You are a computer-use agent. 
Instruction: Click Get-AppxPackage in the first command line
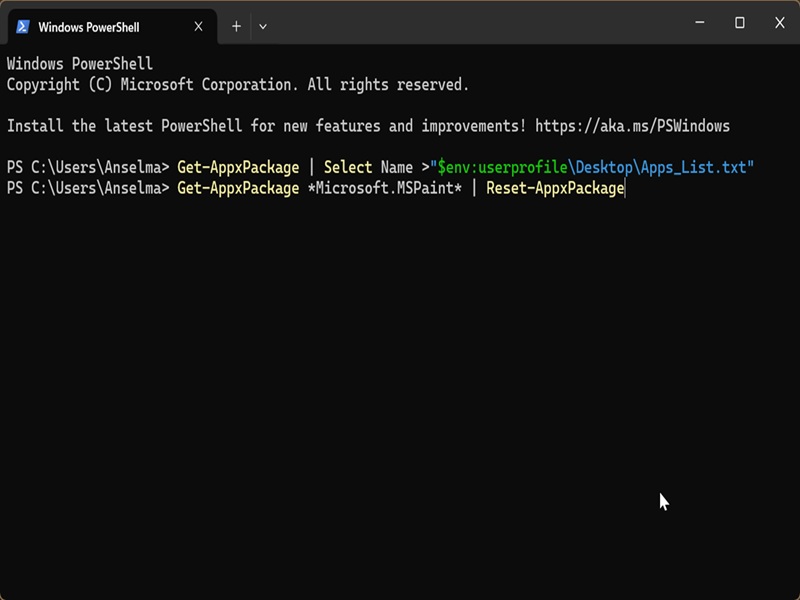tap(238, 167)
